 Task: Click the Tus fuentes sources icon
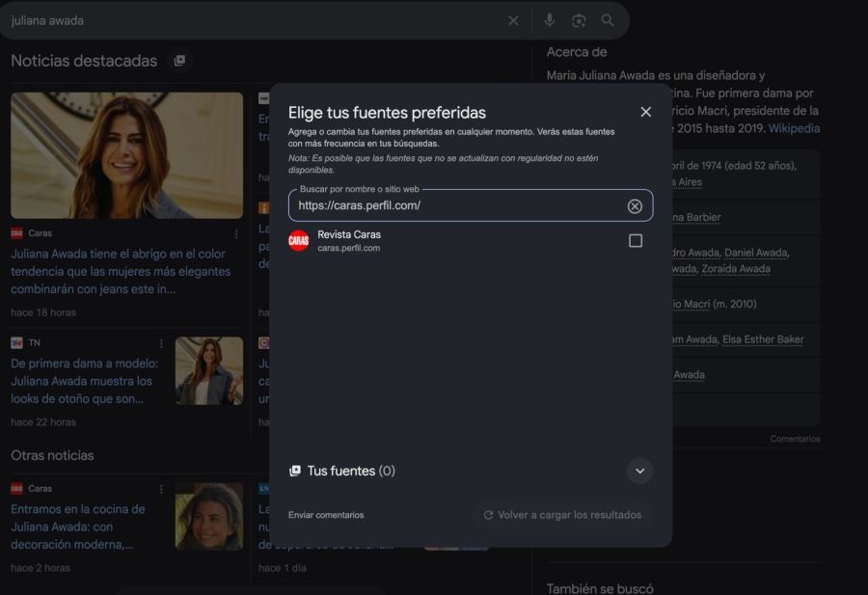[x=295, y=471]
